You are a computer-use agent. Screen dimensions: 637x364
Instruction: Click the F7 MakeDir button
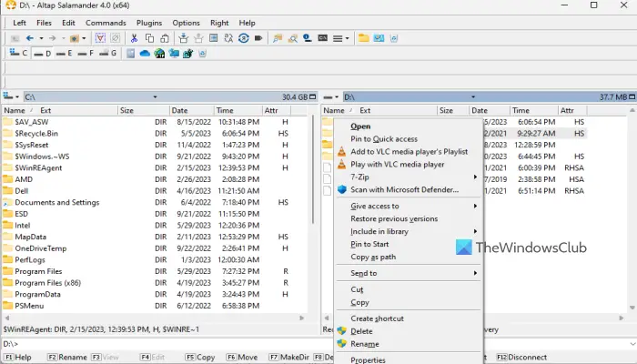pos(289,357)
